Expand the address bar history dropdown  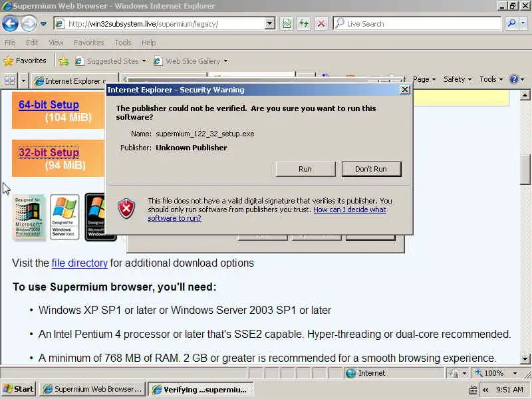coord(269,24)
